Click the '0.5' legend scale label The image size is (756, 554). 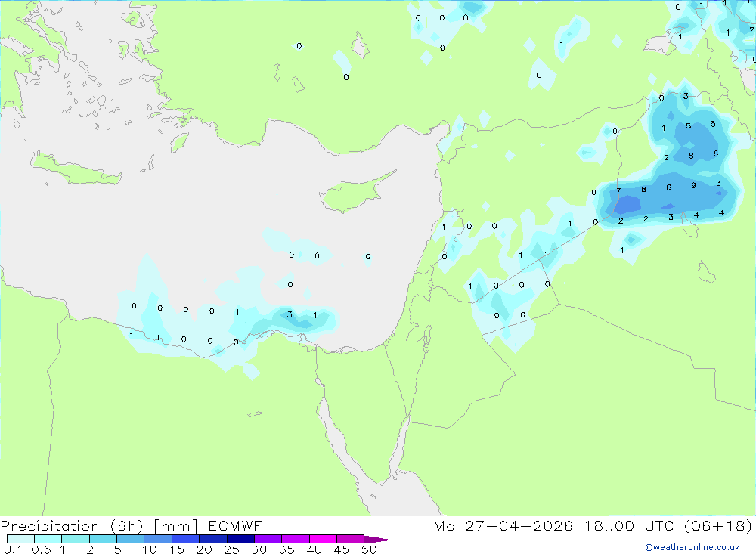[x=41, y=549]
